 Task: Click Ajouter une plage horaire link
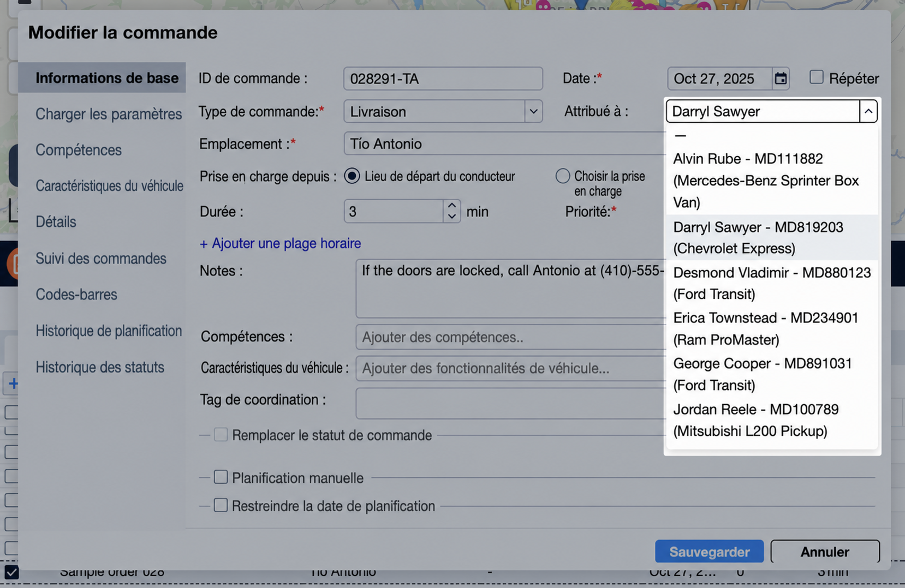(280, 243)
